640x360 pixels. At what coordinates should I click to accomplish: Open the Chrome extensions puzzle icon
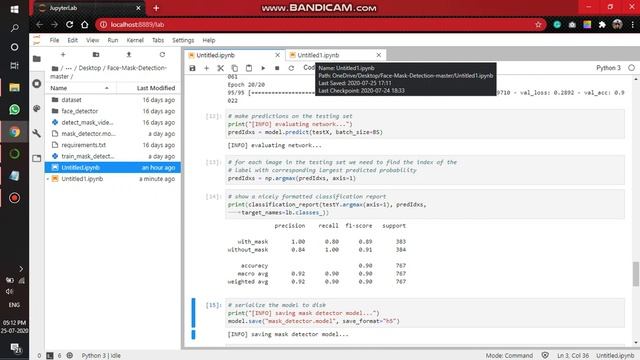pyautogui.click(x=602, y=24)
